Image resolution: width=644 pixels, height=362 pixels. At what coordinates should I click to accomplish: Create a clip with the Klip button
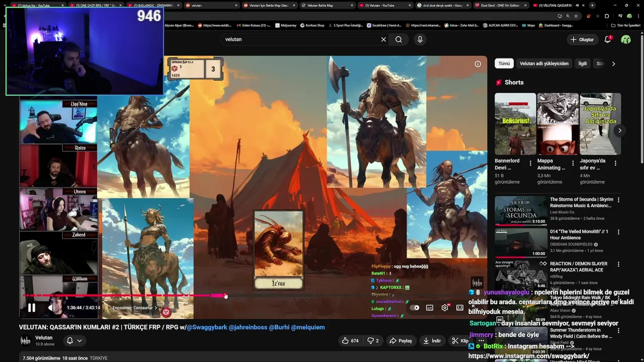(x=460, y=341)
